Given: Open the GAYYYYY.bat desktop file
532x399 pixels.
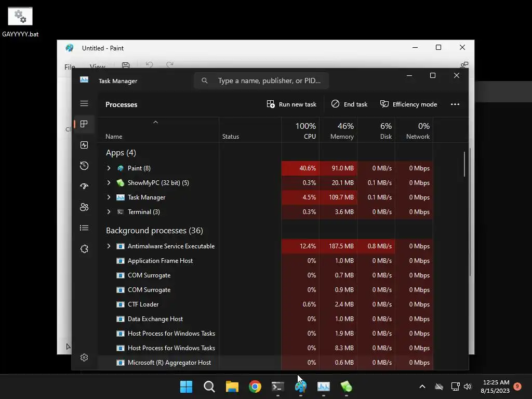Looking at the screenshot, I should point(20,22).
